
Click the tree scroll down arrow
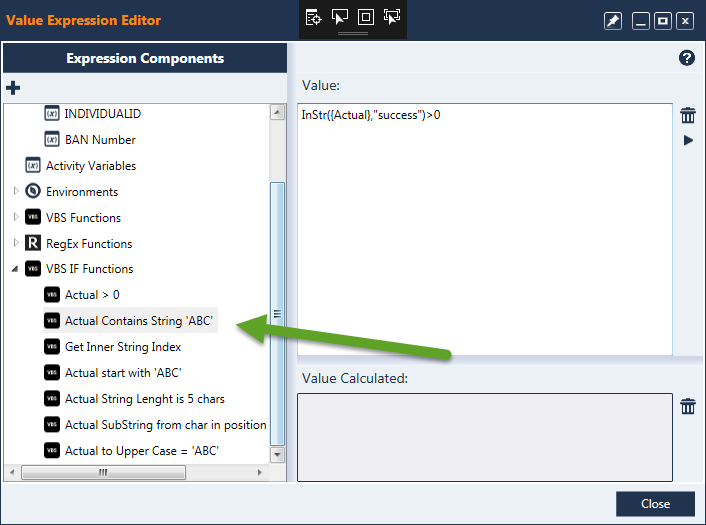pyautogui.click(x=277, y=455)
